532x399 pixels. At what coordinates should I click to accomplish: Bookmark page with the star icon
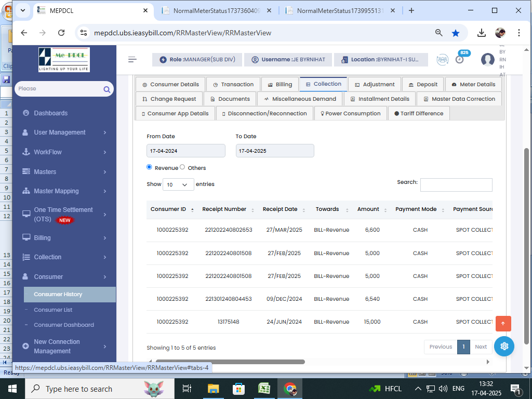tap(455, 33)
